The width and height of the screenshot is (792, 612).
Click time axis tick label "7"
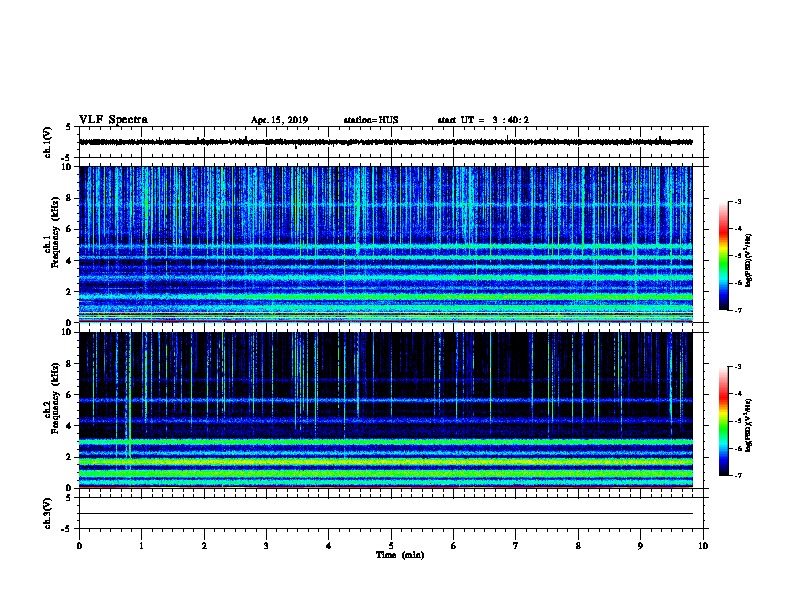tap(516, 546)
